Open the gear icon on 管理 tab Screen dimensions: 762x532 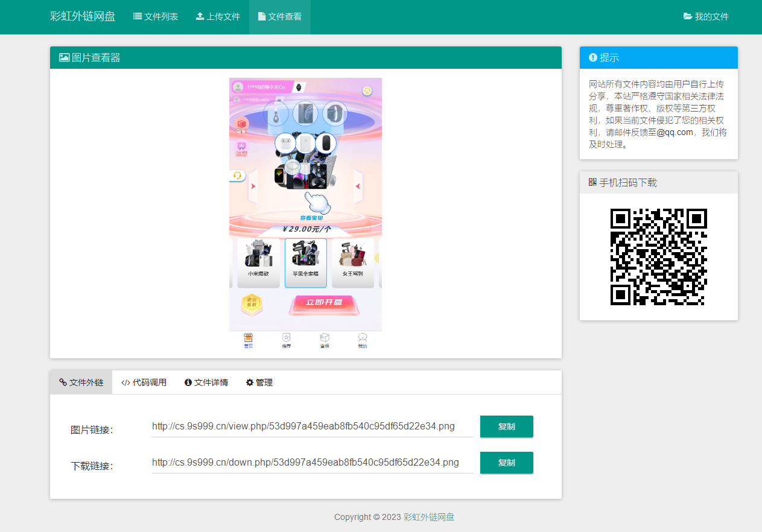click(249, 382)
